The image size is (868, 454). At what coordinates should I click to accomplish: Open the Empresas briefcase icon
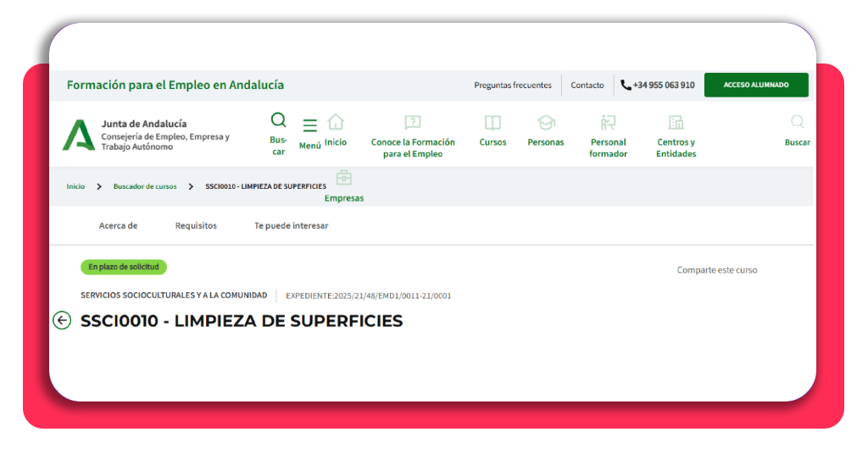pyautogui.click(x=344, y=178)
